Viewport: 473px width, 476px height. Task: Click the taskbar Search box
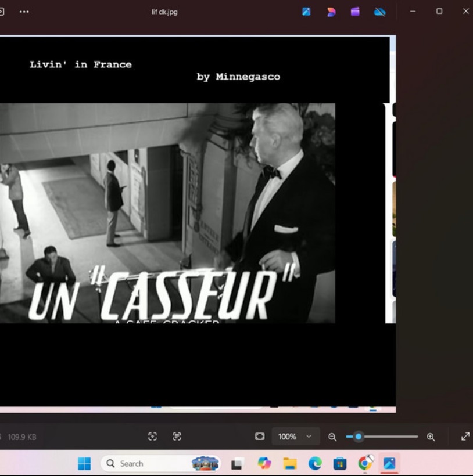point(160,464)
